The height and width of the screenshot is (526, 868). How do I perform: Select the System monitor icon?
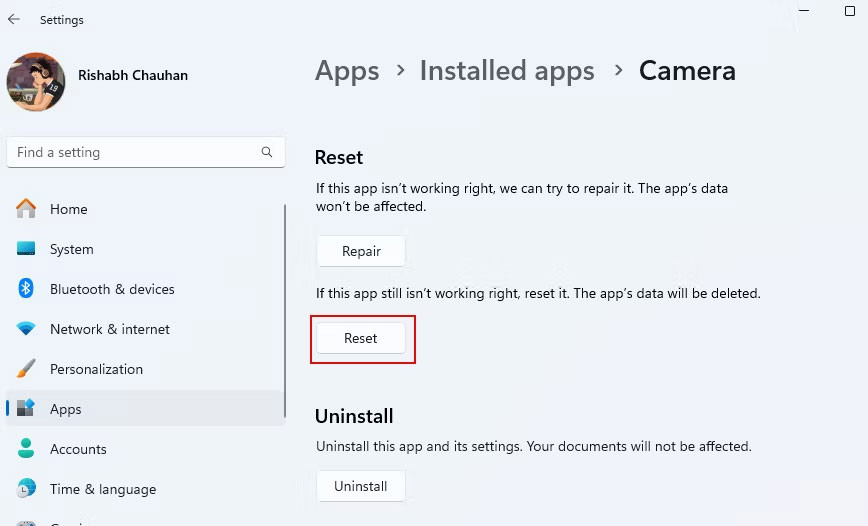26,249
